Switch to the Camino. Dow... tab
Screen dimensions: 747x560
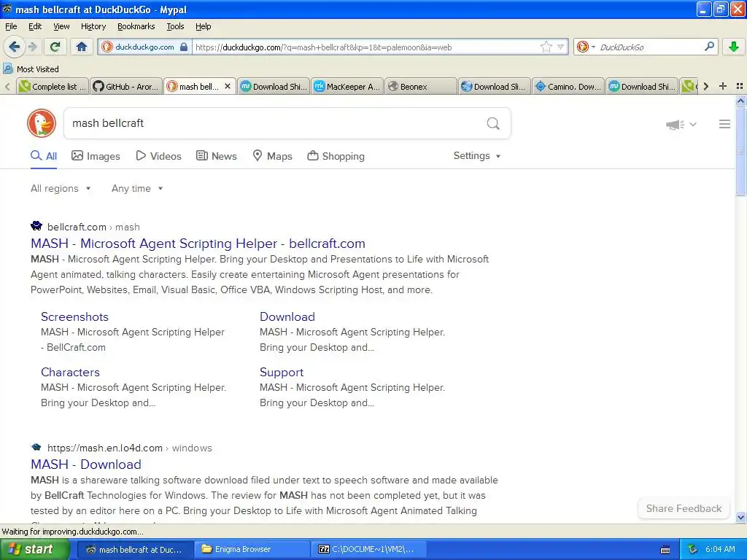(x=568, y=87)
